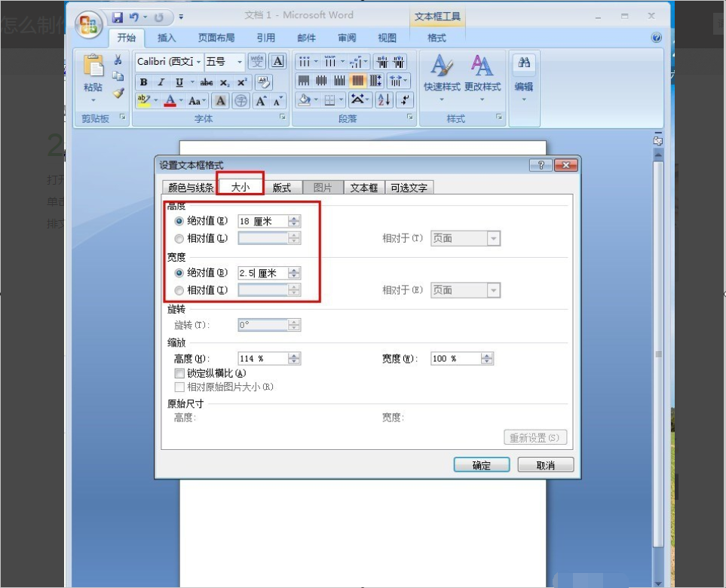This screenshot has width=726, height=588.
Task: Click the character shading icon
Action: pyautogui.click(x=221, y=100)
